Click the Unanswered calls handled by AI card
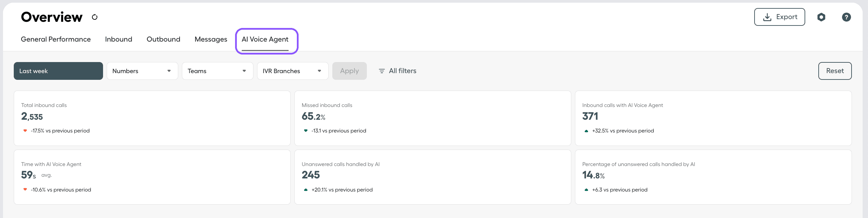868x218 pixels. [x=432, y=177]
